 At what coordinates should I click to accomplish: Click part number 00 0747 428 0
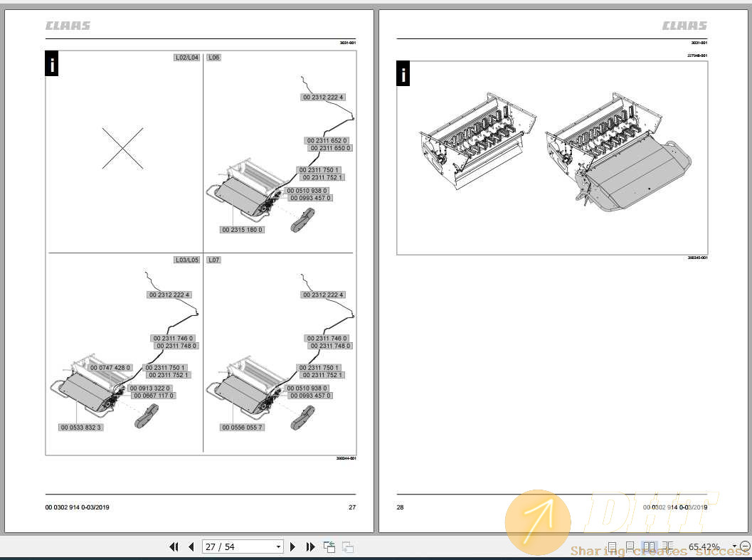click(x=110, y=368)
